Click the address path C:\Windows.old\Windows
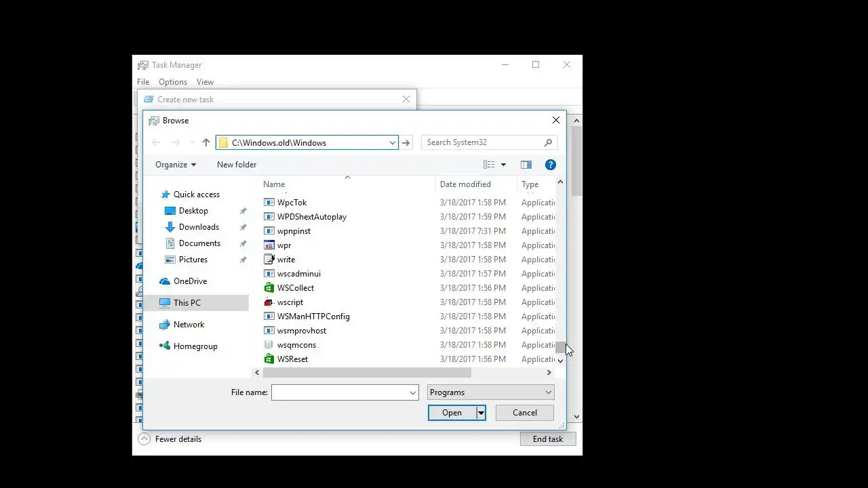Viewport: 868px width, 488px height. (279, 143)
